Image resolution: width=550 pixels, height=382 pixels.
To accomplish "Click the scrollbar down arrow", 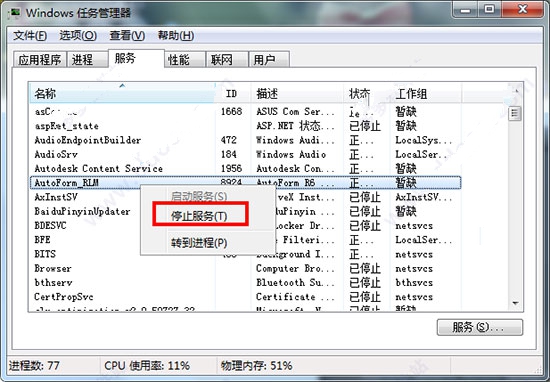I will coord(515,303).
